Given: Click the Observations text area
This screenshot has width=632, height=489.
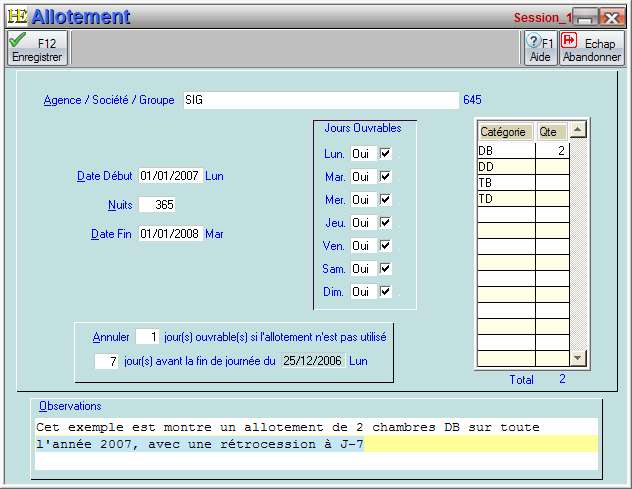Looking at the screenshot, I should (x=316, y=444).
